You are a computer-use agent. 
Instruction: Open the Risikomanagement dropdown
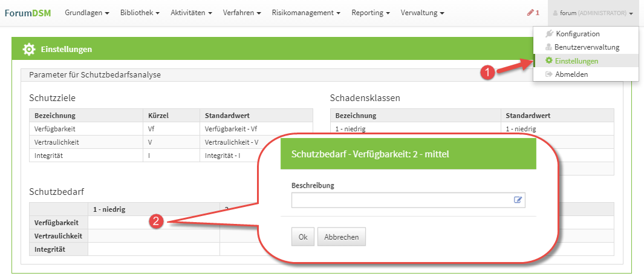pyautogui.click(x=306, y=13)
